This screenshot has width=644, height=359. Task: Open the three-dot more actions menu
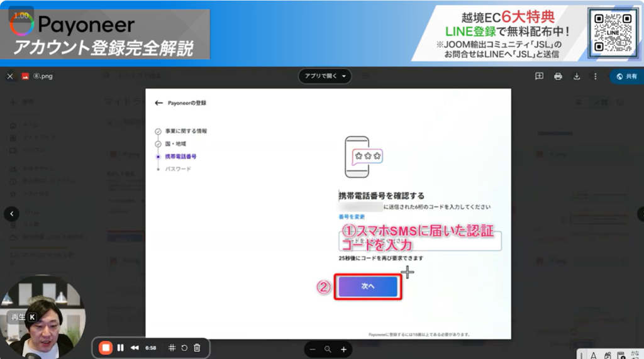click(x=595, y=77)
